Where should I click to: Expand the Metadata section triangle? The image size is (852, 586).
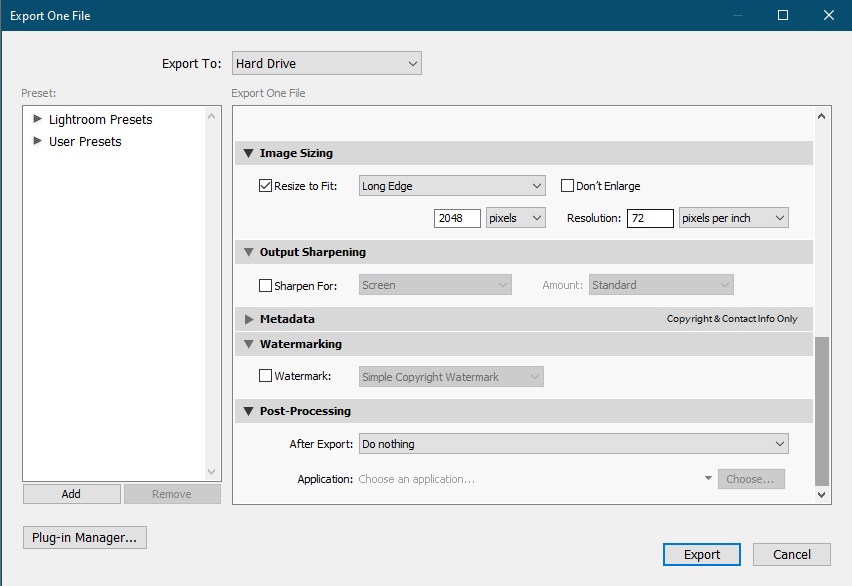coord(248,319)
